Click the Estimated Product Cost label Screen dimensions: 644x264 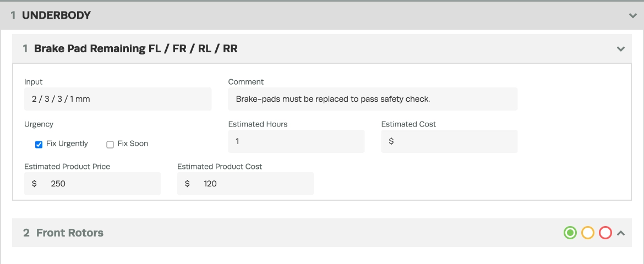220,166
